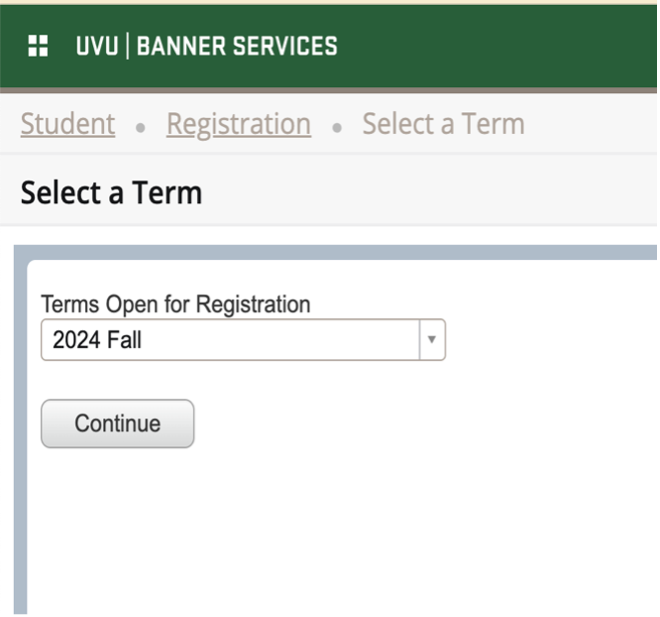Image resolution: width=660 pixels, height=617 pixels.
Task: Click empty green header bar area
Action: pyautogui.click(x=497, y=46)
